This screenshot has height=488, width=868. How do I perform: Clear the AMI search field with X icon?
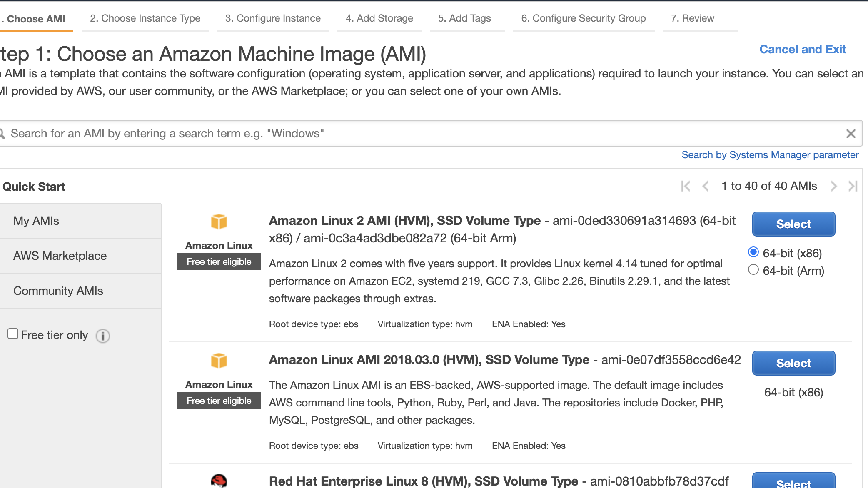pyautogui.click(x=851, y=134)
